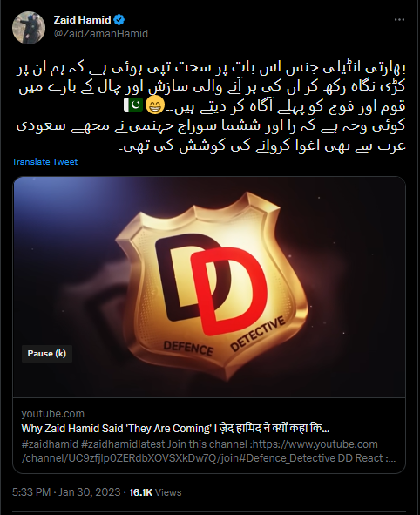
Task: Click the grinning face emoji in tweet
Action: click(x=154, y=106)
